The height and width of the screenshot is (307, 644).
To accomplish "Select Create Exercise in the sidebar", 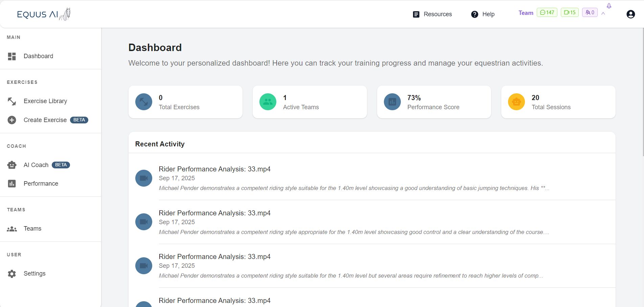I will (x=45, y=120).
